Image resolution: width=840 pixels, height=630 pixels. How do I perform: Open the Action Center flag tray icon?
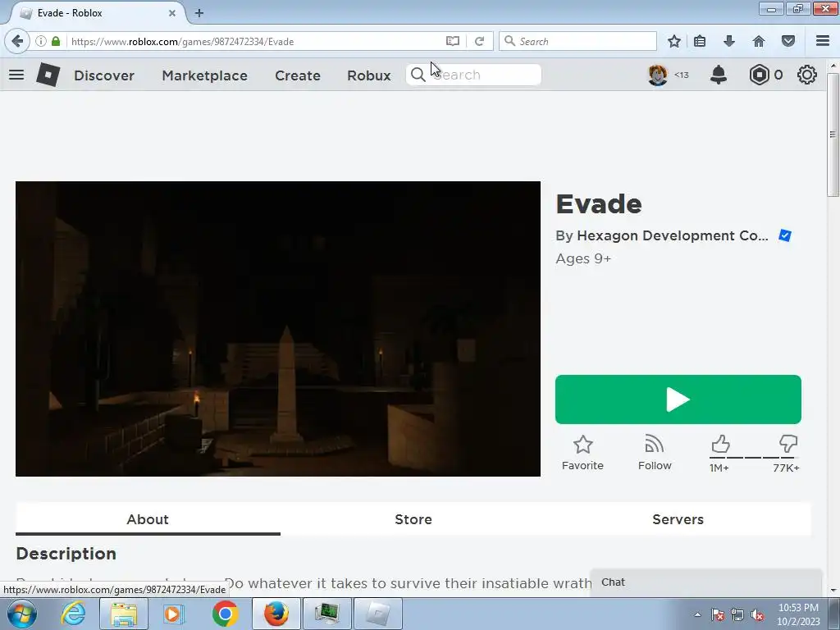717,614
